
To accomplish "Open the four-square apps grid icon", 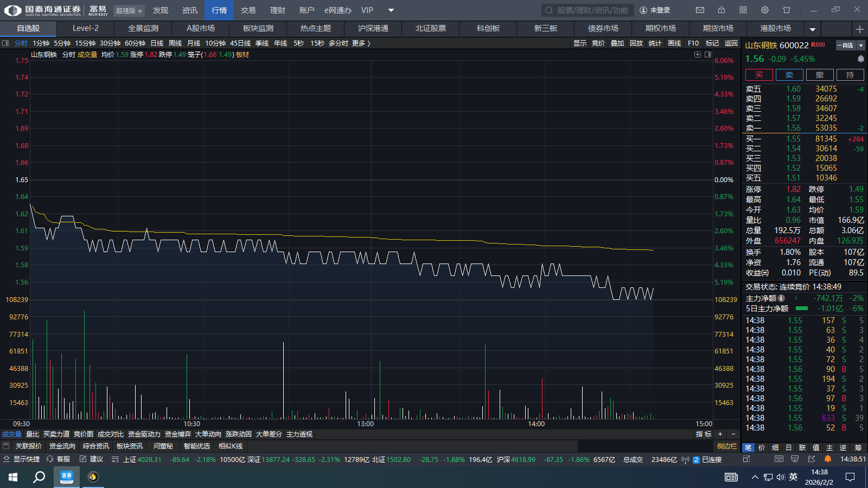I will click(x=743, y=10).
